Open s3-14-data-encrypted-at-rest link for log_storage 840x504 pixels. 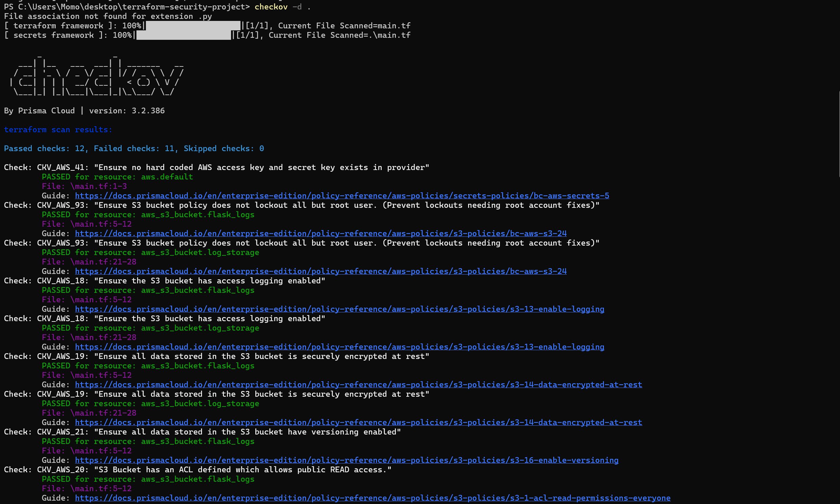(x=358, y=422)
